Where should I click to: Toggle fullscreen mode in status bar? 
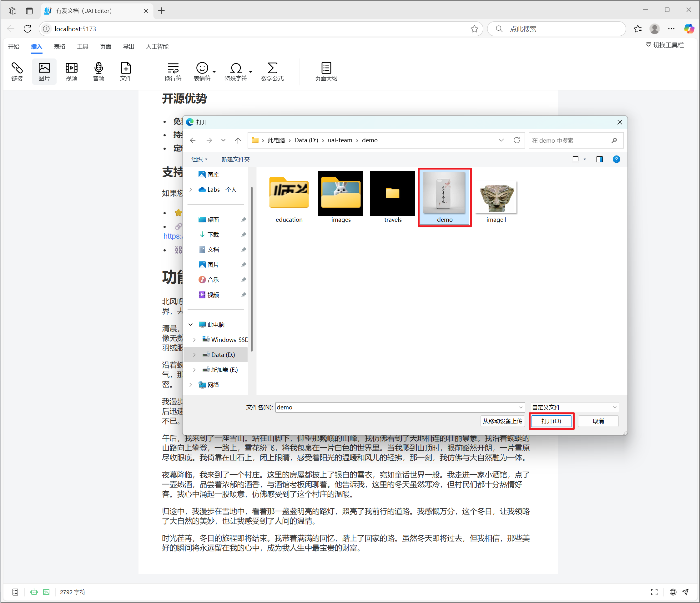(x=654, y=592)
